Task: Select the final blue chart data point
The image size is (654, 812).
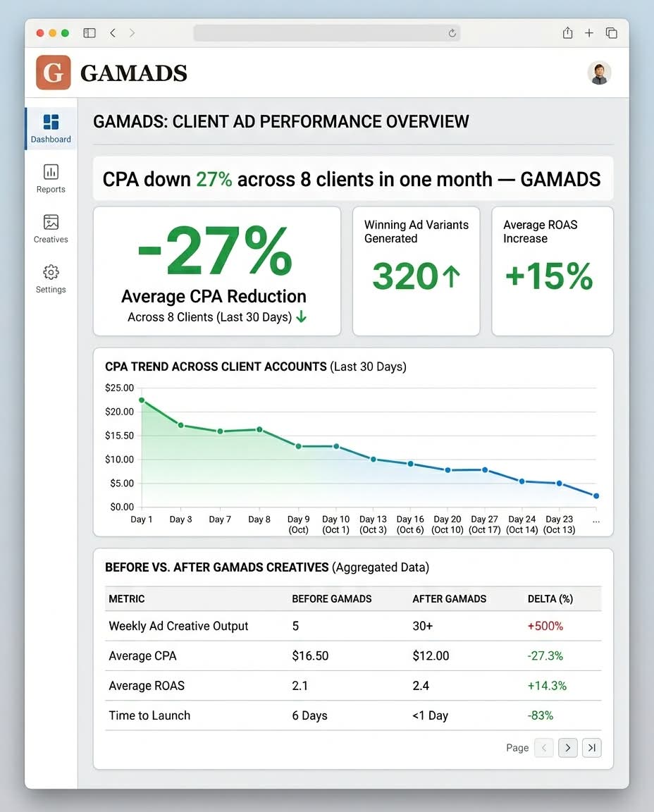Action: tap(596, 496)
